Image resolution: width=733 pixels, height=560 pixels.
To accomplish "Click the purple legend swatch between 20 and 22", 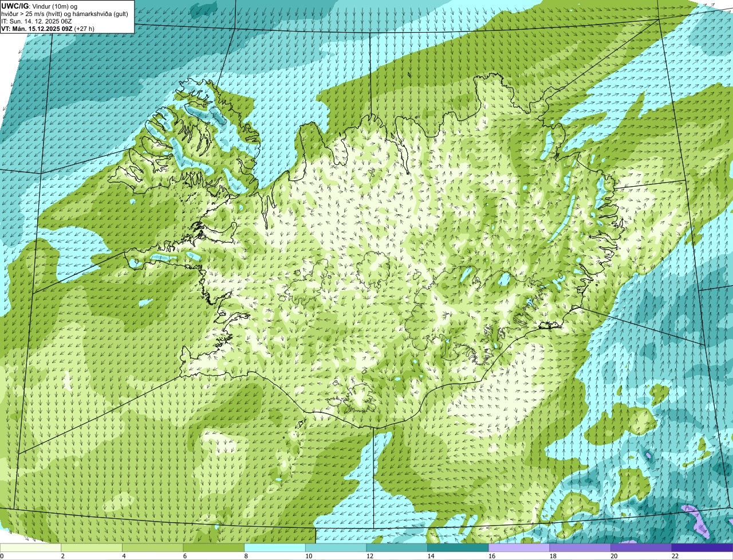I will [x=641, y=547].
